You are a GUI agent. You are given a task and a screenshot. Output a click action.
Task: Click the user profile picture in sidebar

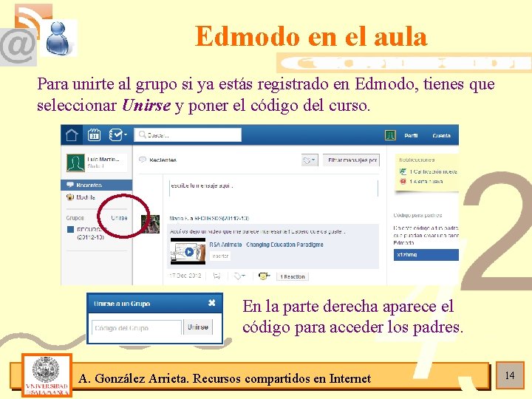[75, 163]
